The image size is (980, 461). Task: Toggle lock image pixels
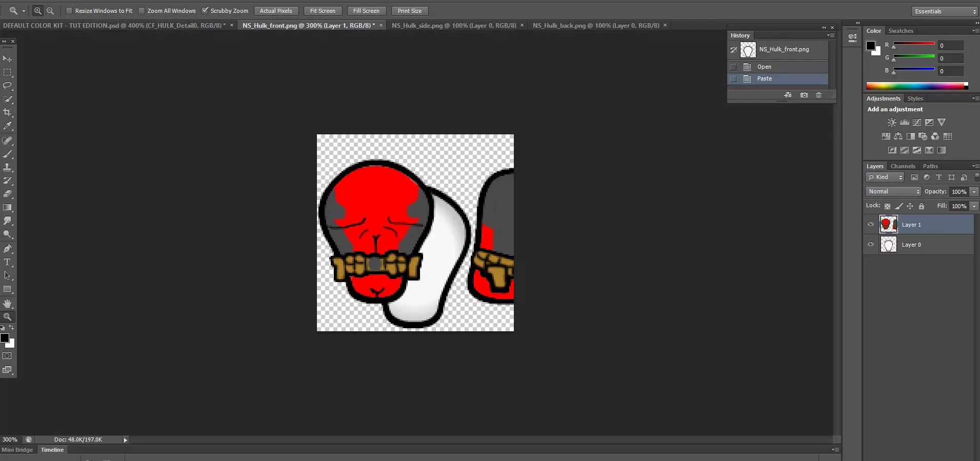[899, 206]
